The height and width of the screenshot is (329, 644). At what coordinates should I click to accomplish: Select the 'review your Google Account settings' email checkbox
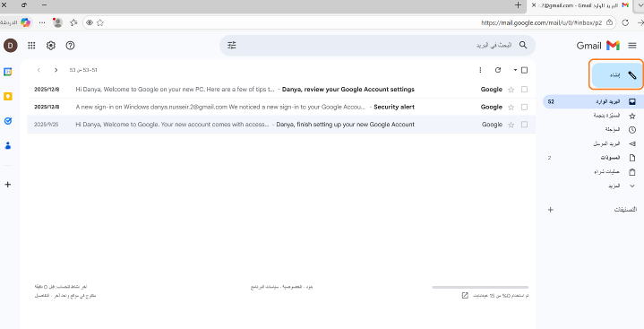click(x=524, y=90)
